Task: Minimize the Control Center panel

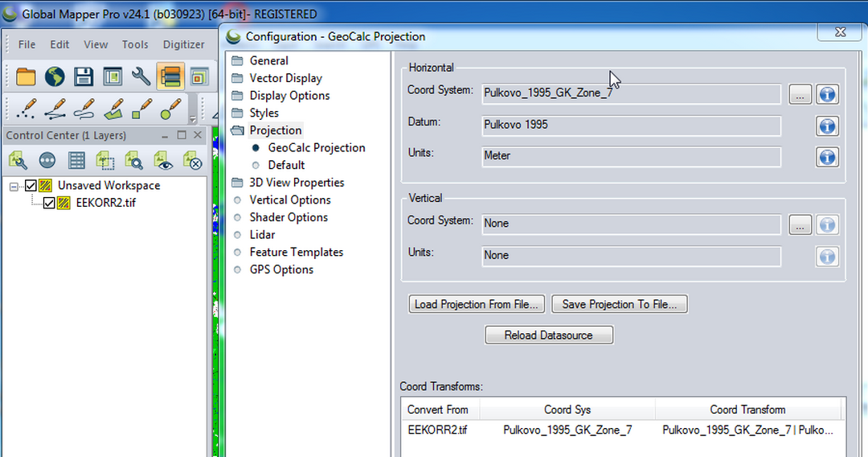Action: pyautogui.click(x=165, y=136)
